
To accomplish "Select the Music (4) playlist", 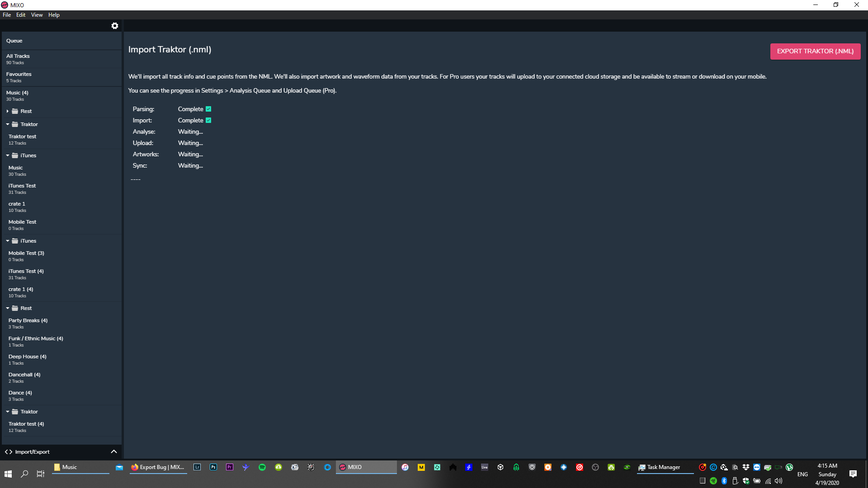I will coord(61,96).
